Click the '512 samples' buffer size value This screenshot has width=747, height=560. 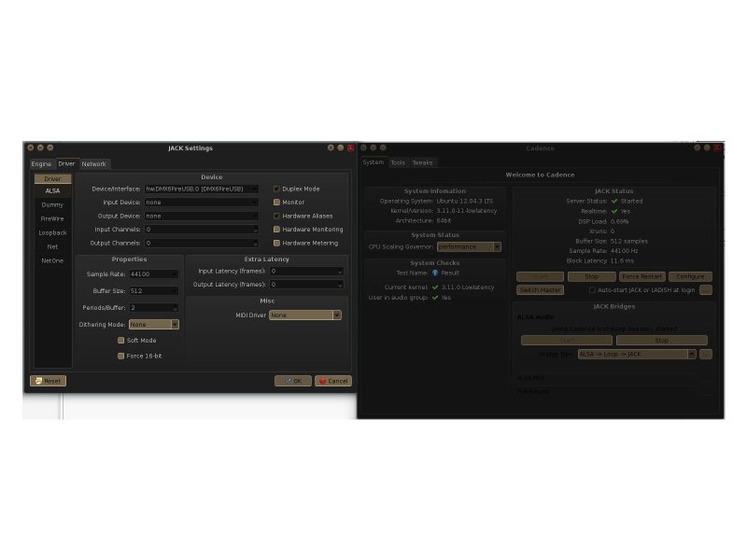(628, 242)
